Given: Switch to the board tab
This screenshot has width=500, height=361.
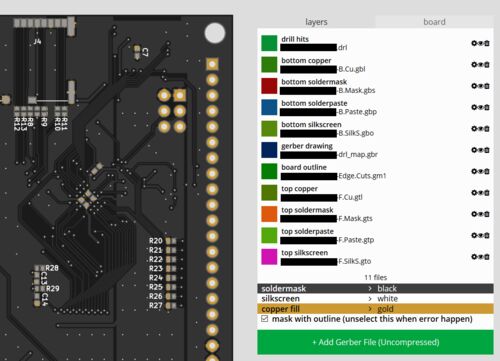Looking at the screenshot, I should (x=434, y=22).
